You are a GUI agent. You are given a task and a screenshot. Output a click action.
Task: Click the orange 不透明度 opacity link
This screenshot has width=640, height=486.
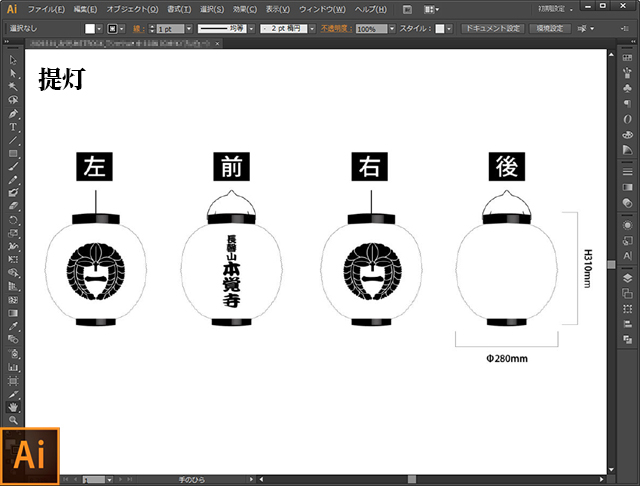pos(336,29)
